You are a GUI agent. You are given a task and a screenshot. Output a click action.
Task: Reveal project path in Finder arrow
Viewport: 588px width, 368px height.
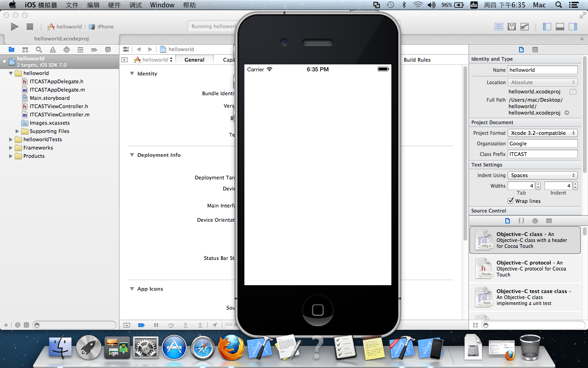(x=567, y=113)
